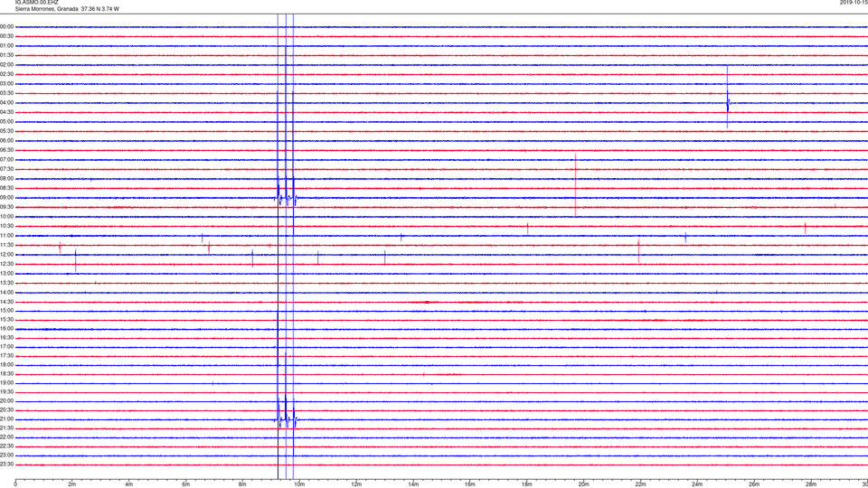
Task: Select the 04:00 time label
Action: tap(6, 103)
